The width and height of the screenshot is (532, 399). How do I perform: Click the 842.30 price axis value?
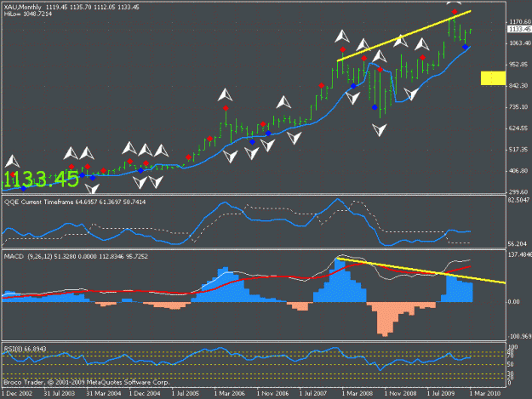[518, 86]
